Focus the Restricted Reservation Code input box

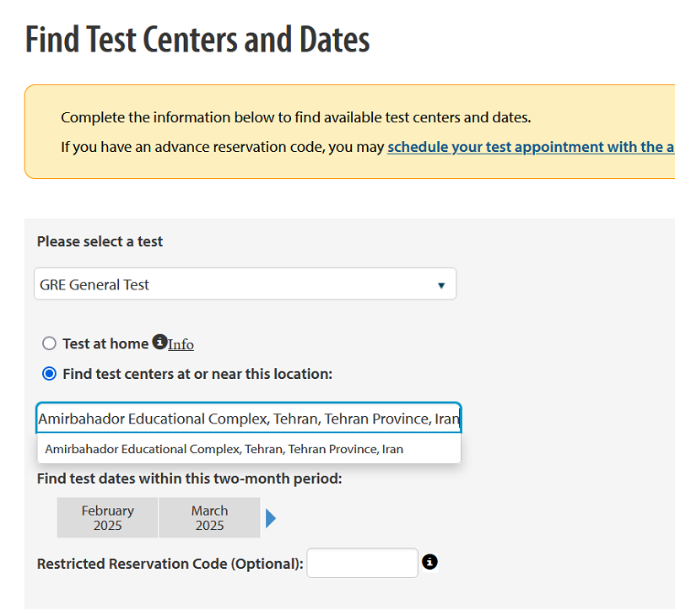362,563
